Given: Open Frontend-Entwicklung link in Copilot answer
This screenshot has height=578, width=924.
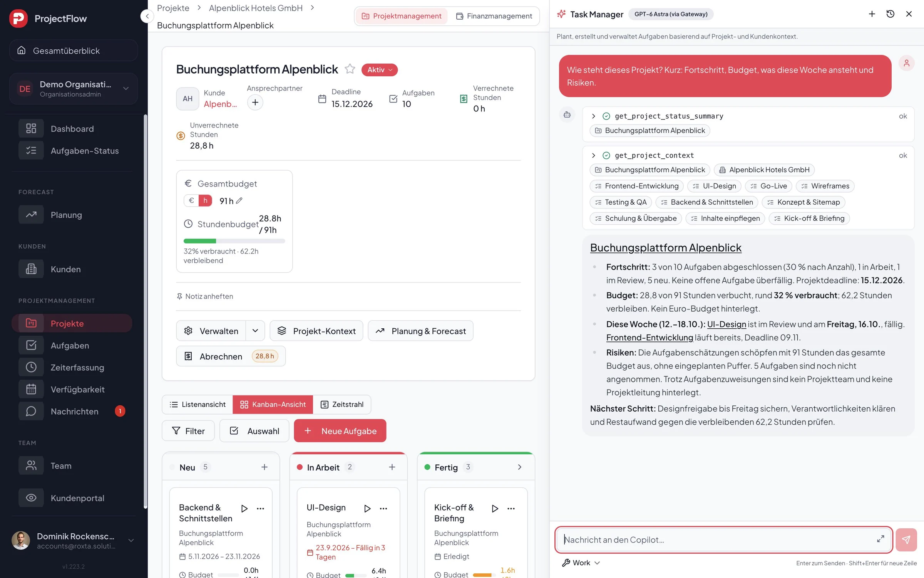Looking at the screenshot, I should (649, 338).
